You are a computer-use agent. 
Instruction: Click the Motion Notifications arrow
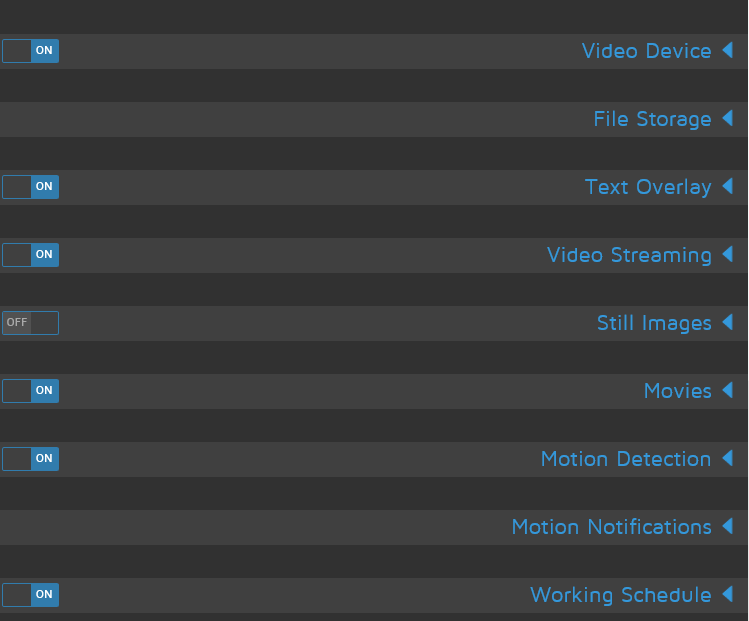pyautogui.click(x=728, y=526)
